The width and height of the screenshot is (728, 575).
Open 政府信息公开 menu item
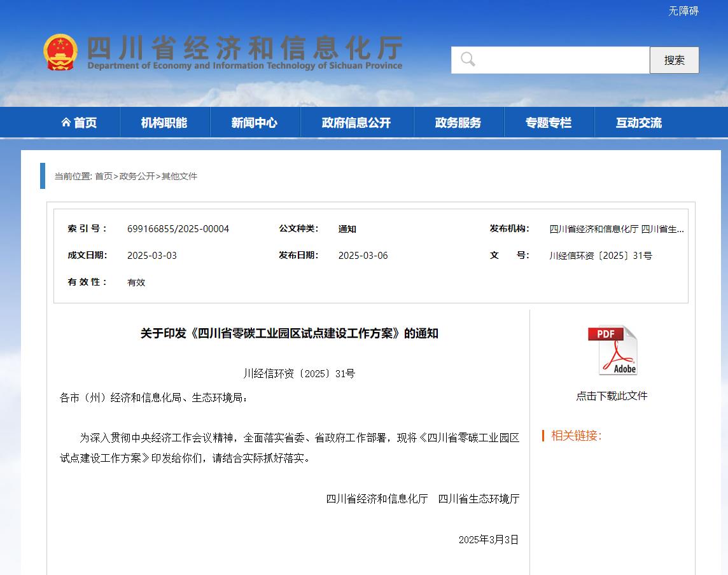pyautogui.click(x=356, y=123)
